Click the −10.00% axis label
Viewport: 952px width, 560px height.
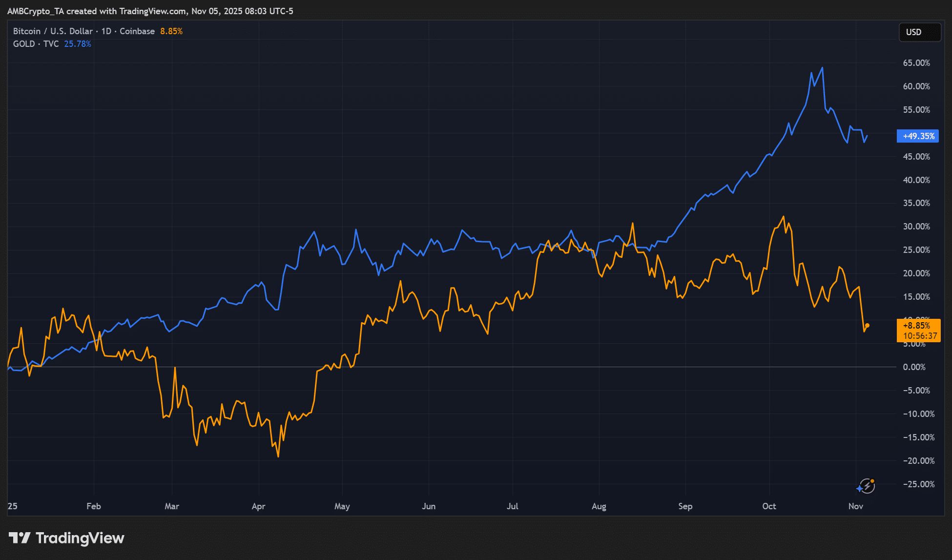coord(919,414)
